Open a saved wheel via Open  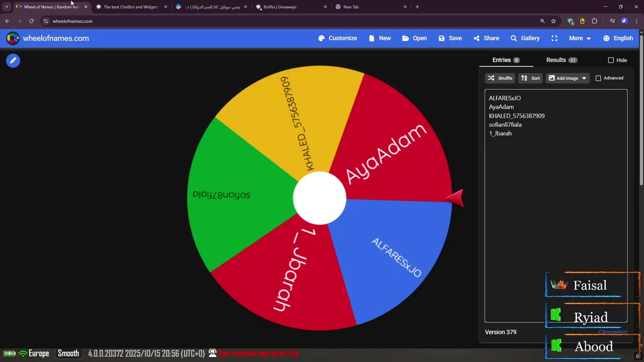coord(415,38)
